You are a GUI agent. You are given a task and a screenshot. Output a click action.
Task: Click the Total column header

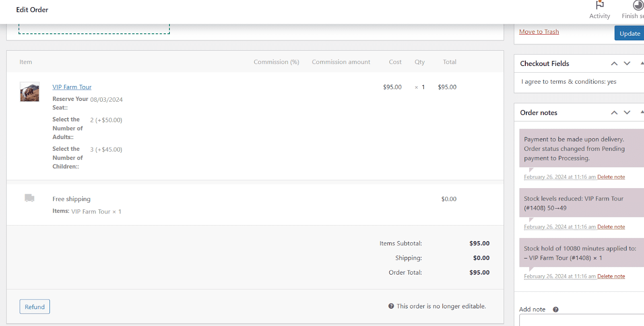[450, 62]
